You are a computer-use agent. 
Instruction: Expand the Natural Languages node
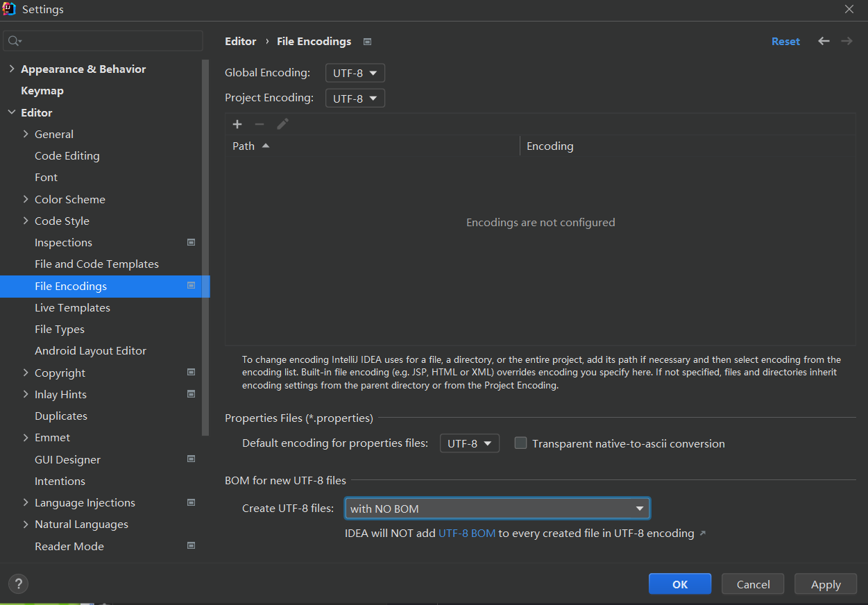tap(26, 524)
